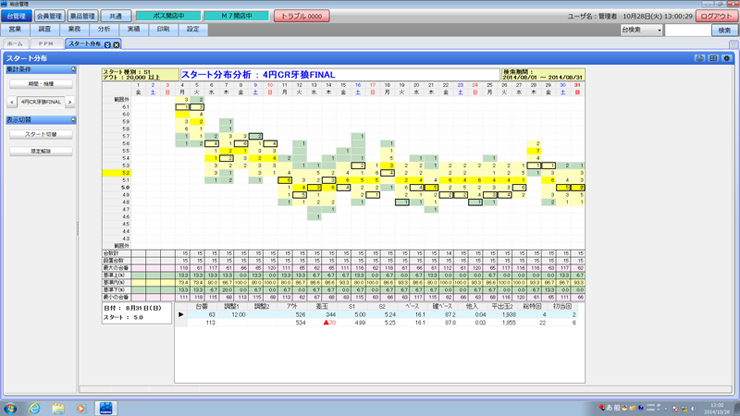The height and width of the screenshot is (416, 740).
Task: Select detail row for machine 113
Action: tap(382, 323)
